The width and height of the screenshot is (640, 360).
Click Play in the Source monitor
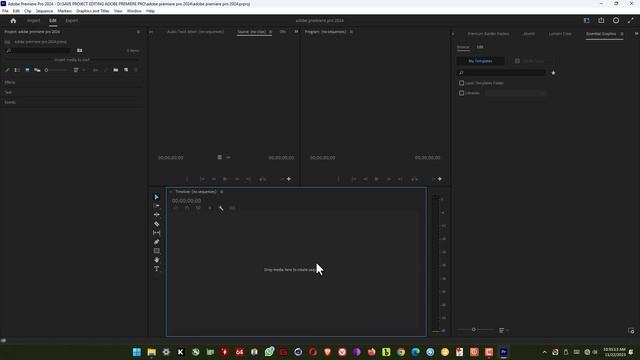225,179
